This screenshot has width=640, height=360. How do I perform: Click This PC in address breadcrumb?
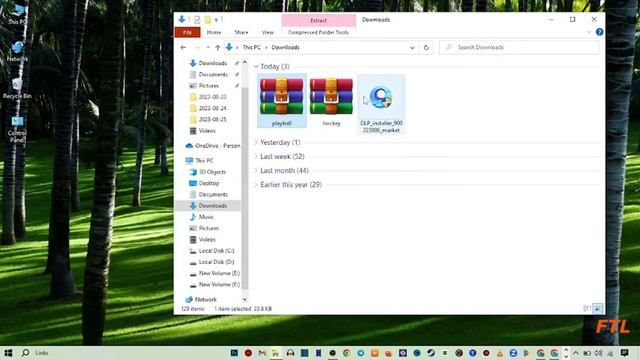click(251, 47)
